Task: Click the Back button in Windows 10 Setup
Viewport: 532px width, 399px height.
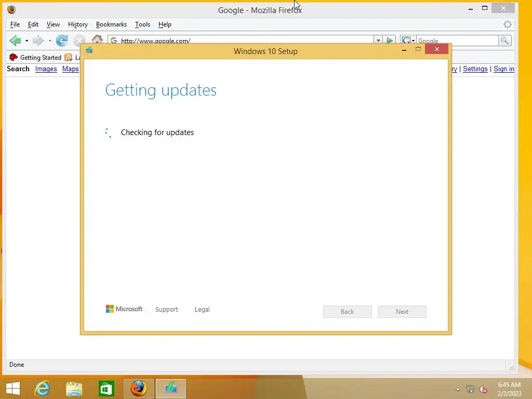Action: tap(348, 312)
